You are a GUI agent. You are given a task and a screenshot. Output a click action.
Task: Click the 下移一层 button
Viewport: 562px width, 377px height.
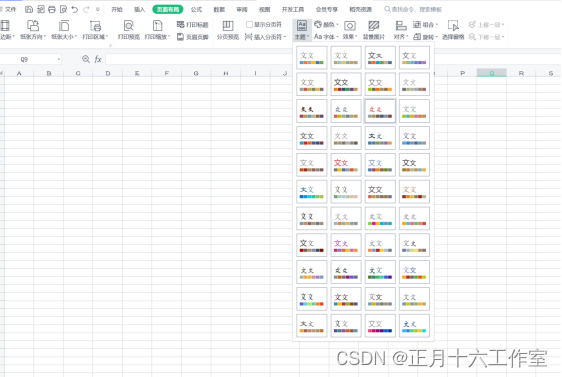coord(486,37)
